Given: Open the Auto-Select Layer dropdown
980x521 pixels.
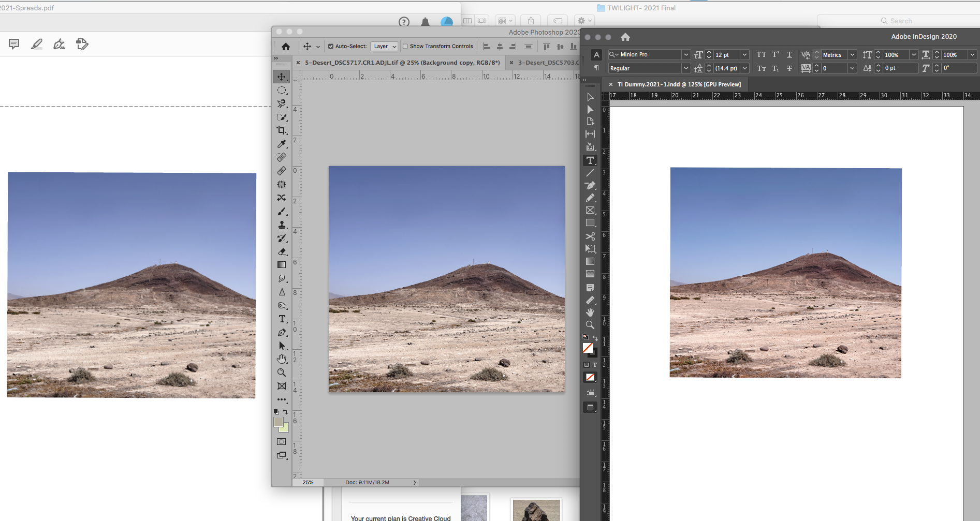Looking at the screenshot, I should pos(384,46).
